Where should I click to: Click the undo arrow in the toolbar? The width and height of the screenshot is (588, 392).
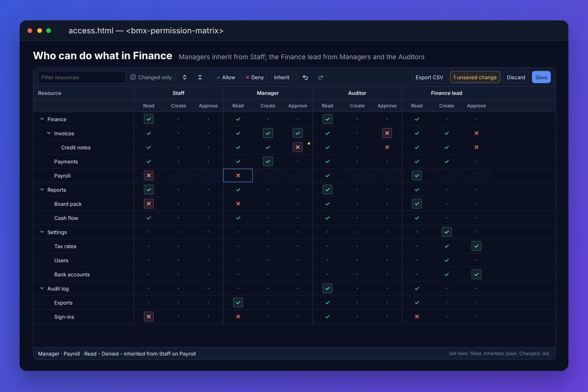305,77
